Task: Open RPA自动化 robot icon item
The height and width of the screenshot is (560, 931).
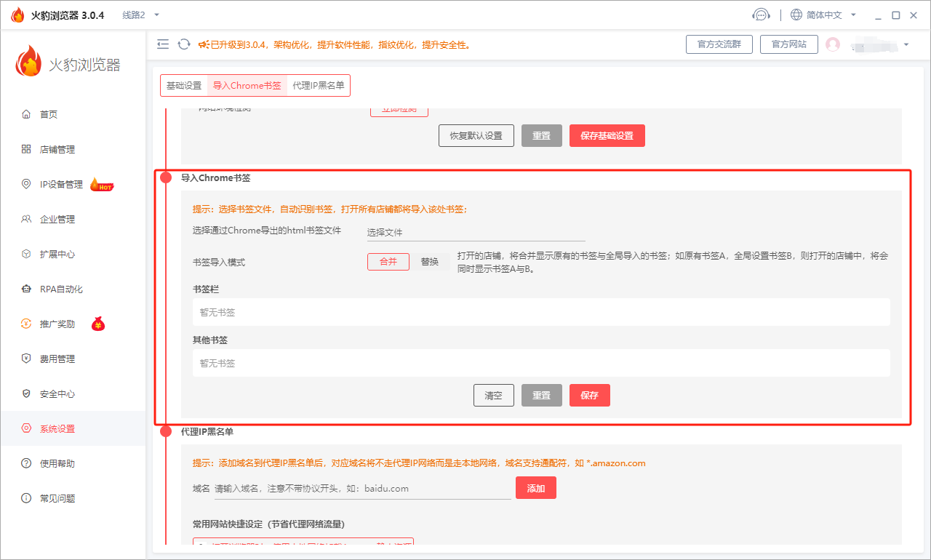Action: tap(27, 289)
